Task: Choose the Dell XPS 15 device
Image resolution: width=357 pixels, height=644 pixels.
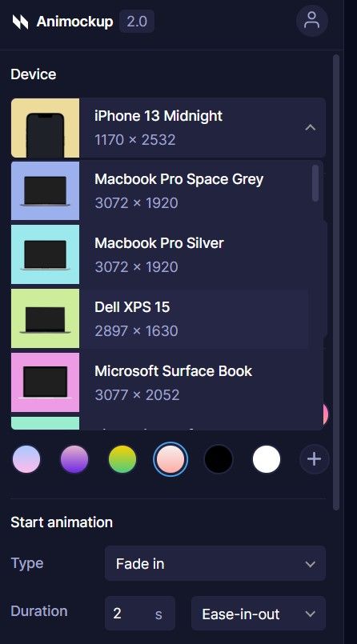Action: (166, 318)
